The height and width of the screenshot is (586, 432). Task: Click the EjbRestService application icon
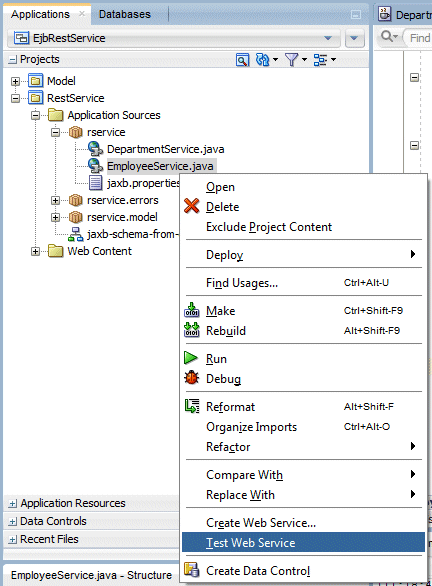tap(21, 38)
